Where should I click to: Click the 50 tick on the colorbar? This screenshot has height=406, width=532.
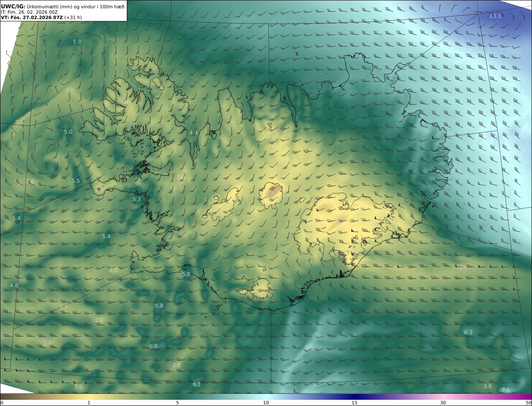point(529,403)
